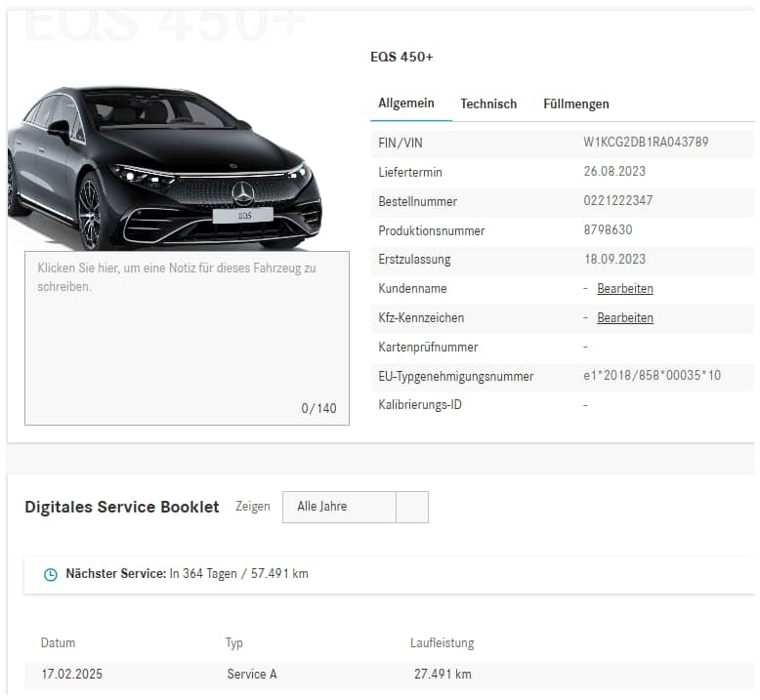
Task: Click the FIN/VIN label
Action: tap(401, 143)
